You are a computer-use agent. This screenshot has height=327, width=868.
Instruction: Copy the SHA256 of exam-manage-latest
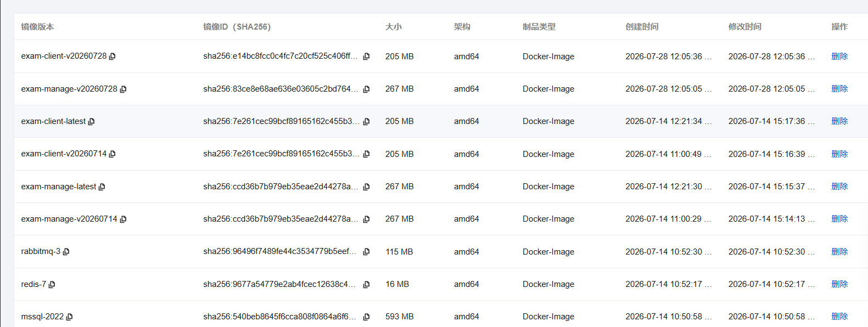[366, 187]
